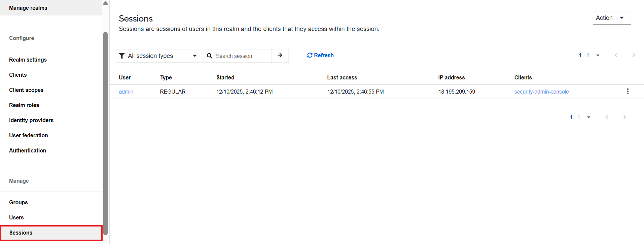
Task: Go to next page in bottom pagination
Action: tap(624, 117)
